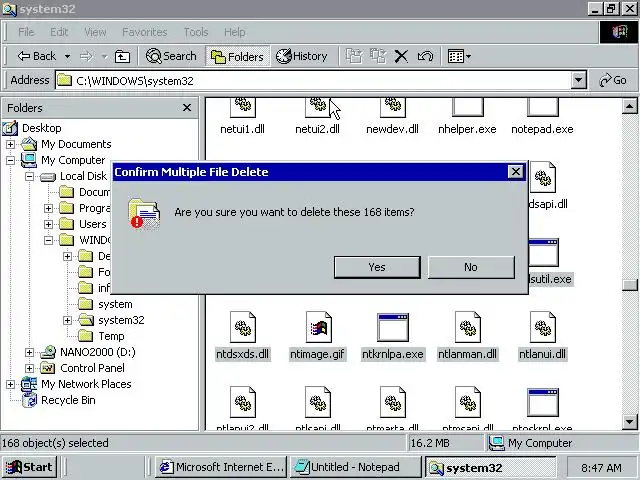Expand the Users folder node
The width and height of the screenshot is (640, 480).
tap(48, 224)
